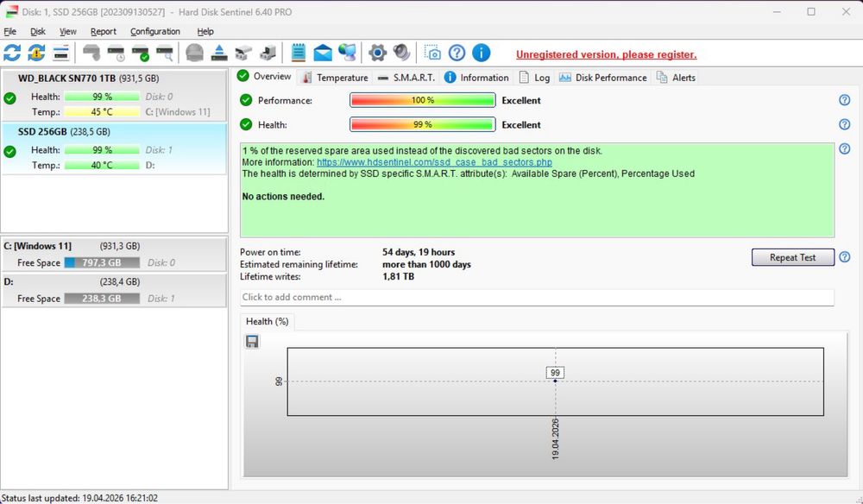This screenshot has width=863, height=504.
Task: Open the Help menu
Action: tap(205, 31)
